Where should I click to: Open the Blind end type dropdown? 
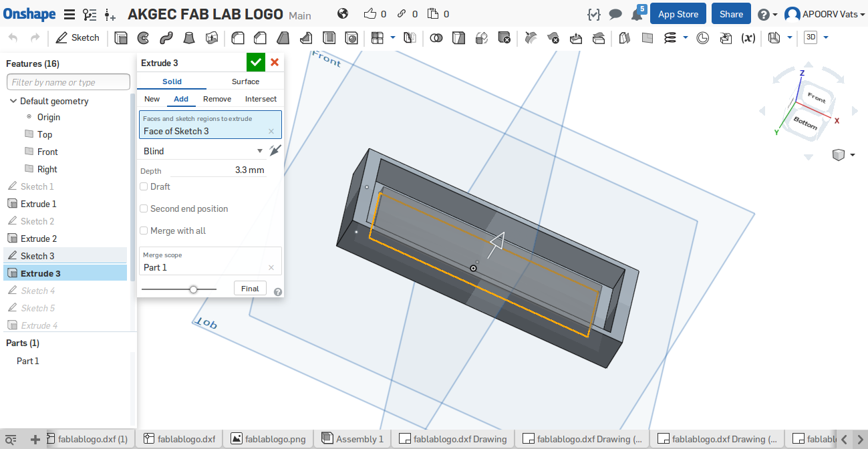pyautogui.click(x=203, y=151)
